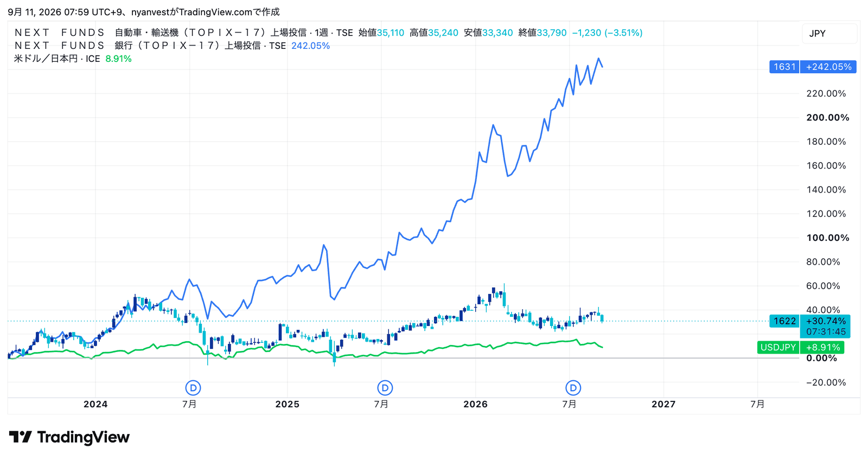This screenshot has height=460, width=868.
Task: Click the +30.74% price scale label
Action: click(x=826, y=321)
